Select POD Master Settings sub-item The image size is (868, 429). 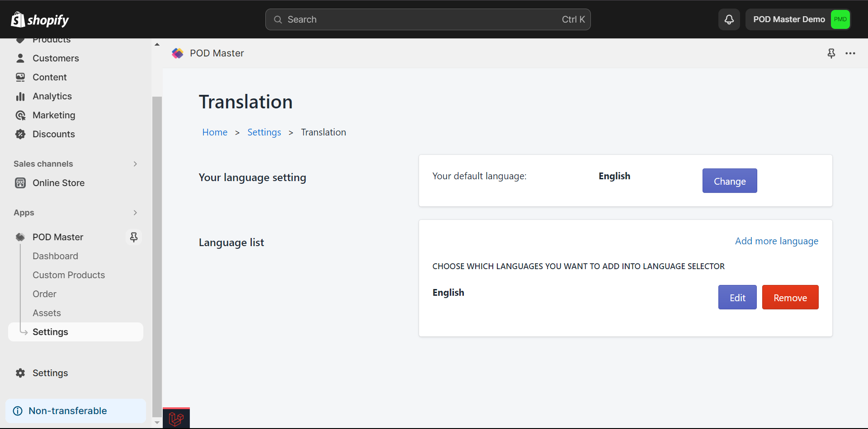pyautogui.click(x=75, y=332)
